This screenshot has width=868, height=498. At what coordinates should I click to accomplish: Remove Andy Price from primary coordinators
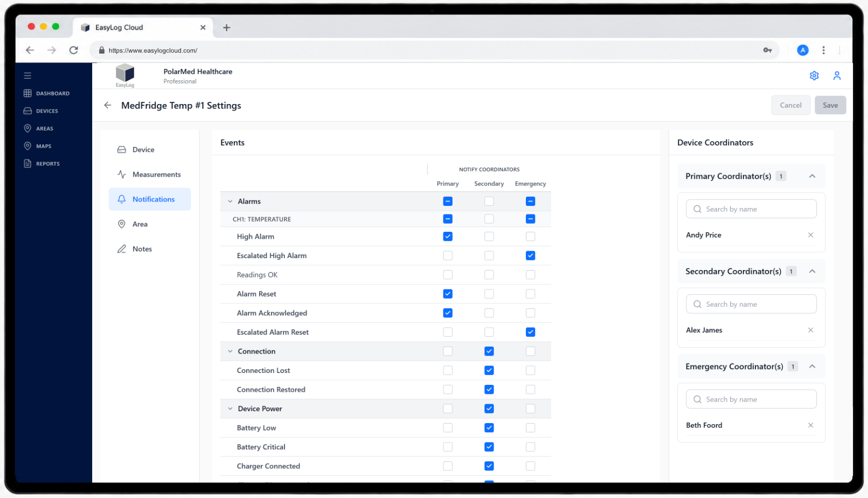click(810, 235)
